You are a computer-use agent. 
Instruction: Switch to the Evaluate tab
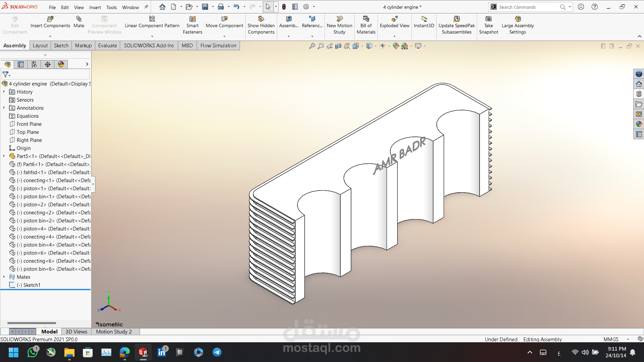[107, 46]
